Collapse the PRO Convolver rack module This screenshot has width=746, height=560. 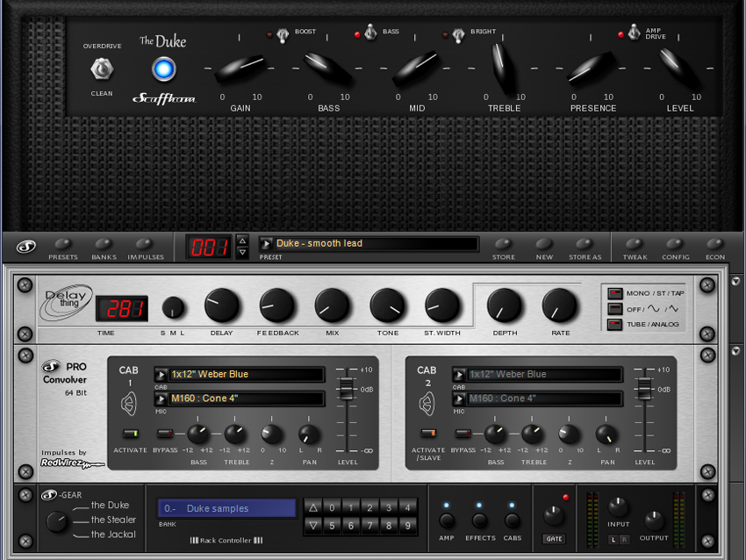[x=735, y=351]
